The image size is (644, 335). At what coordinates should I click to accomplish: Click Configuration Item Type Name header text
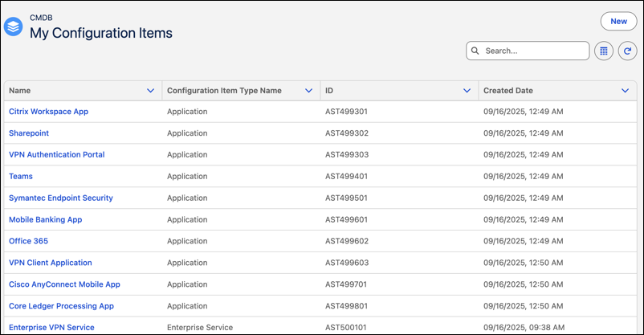(224, 91)
